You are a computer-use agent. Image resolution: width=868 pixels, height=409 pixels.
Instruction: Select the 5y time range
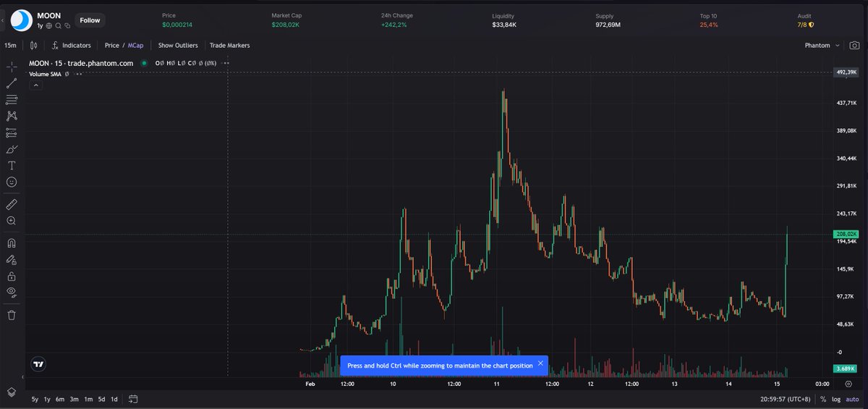[35, 399]
